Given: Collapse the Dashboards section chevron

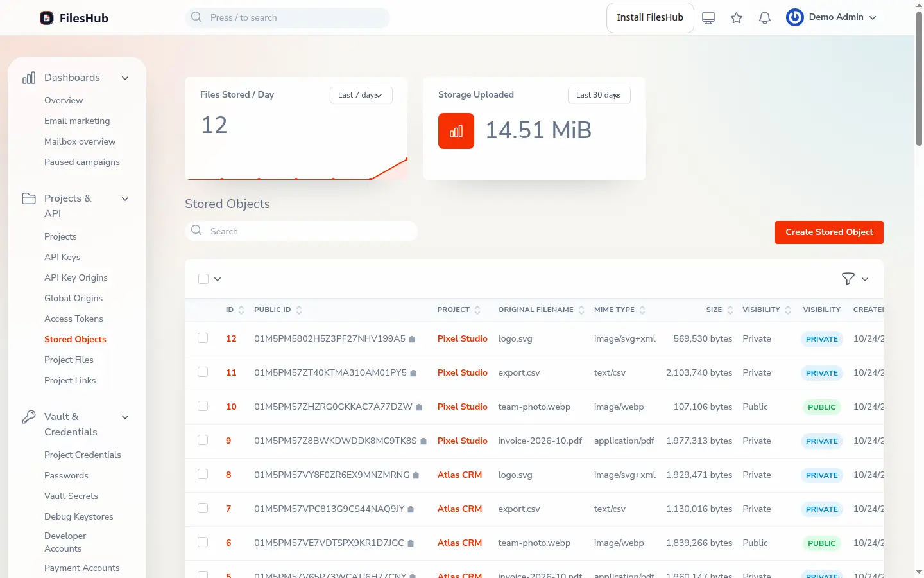Looking at the screenshot, I should 125,78.
